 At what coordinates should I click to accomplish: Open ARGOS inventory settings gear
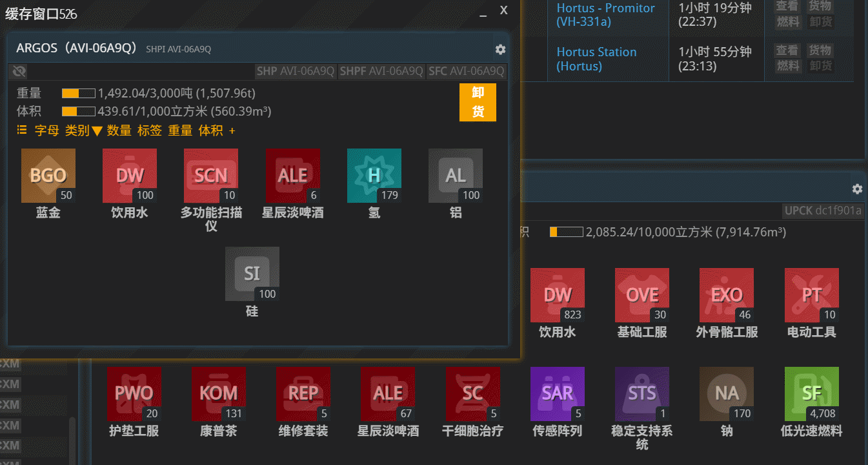click(500, 49)
